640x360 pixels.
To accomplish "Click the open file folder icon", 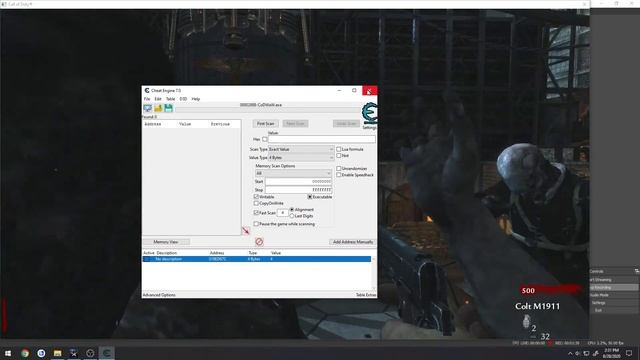I will click(158, 108).
